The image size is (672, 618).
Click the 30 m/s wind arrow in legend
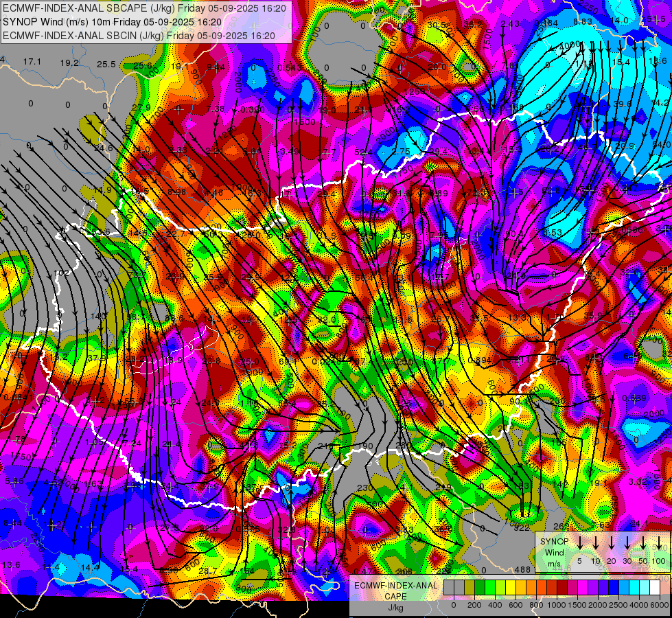pos(627,543)
